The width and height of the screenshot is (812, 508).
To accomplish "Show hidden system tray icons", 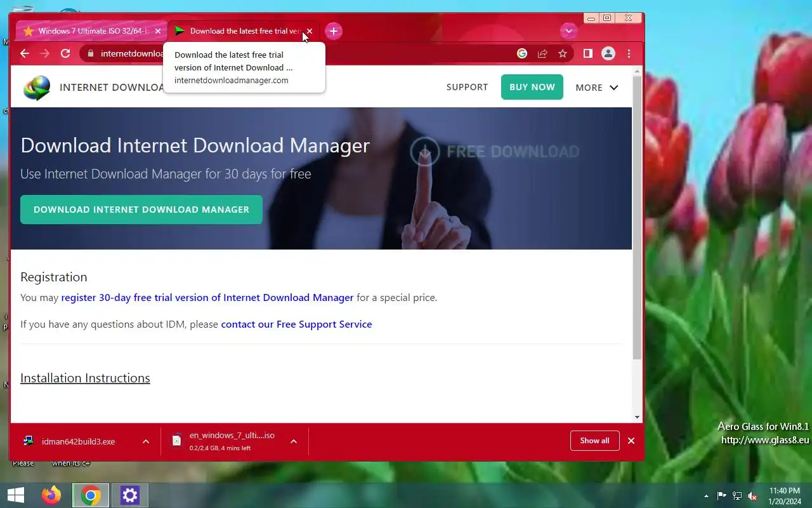I will [x=706, y=496].
